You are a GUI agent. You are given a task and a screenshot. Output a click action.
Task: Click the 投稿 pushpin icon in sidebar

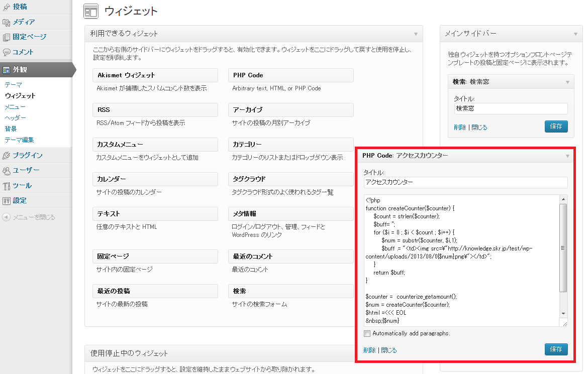click(x=6, y=7)
